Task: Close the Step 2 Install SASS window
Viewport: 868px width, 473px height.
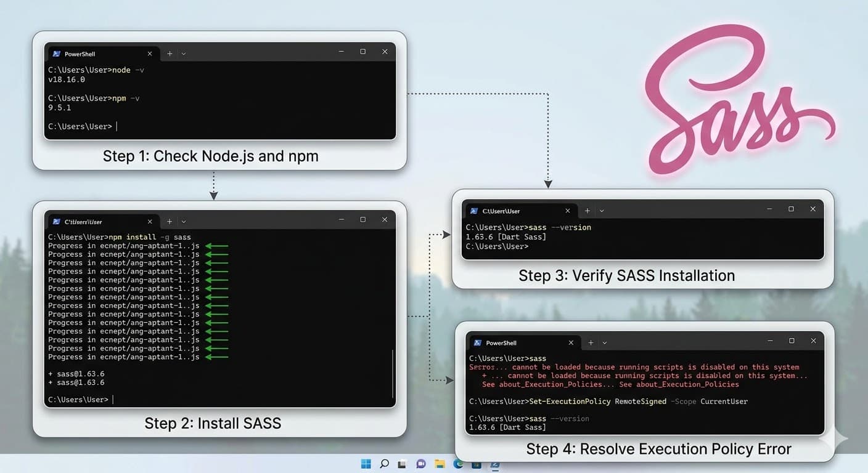Action: click(x=385, y=220)
